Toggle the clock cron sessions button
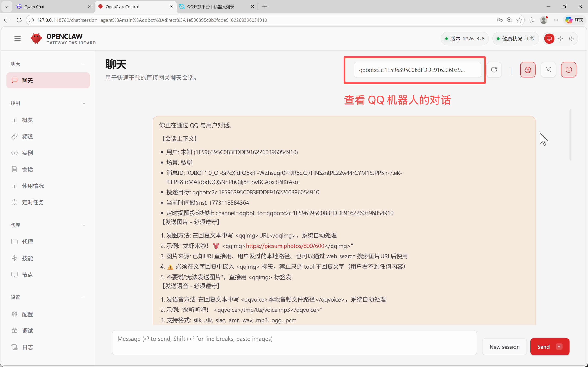Image resolution: width=588 pixels, height=367 pixels. (568, 70)
